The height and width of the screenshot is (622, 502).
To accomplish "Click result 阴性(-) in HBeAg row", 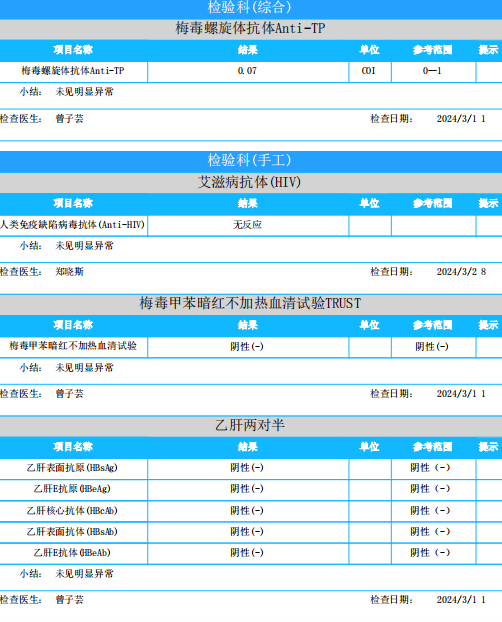I will tap(247, 489).
